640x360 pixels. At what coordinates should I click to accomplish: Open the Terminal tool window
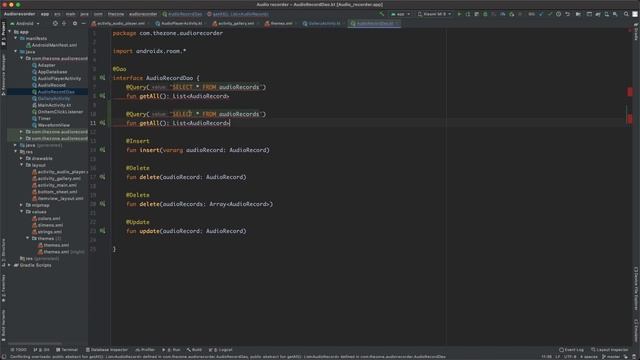click(x=67, y=350)
